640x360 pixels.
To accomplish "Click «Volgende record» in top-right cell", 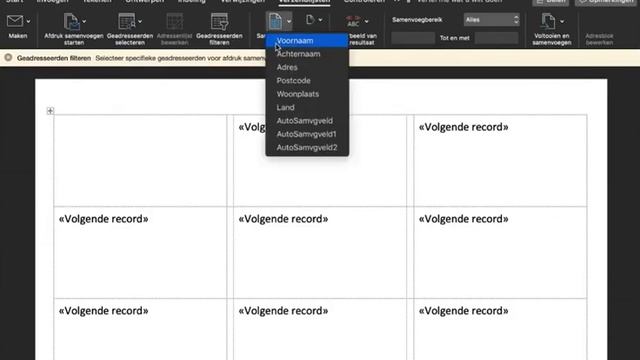I will [x=463, y=127].
